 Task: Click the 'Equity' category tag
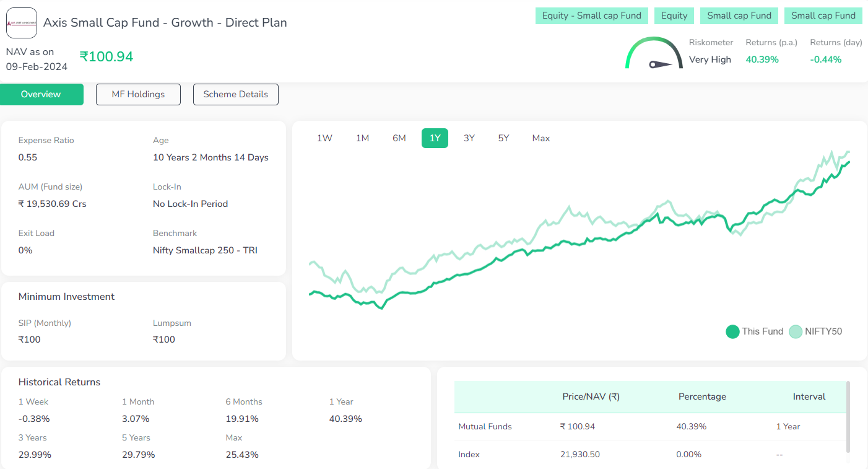[674, 15]
